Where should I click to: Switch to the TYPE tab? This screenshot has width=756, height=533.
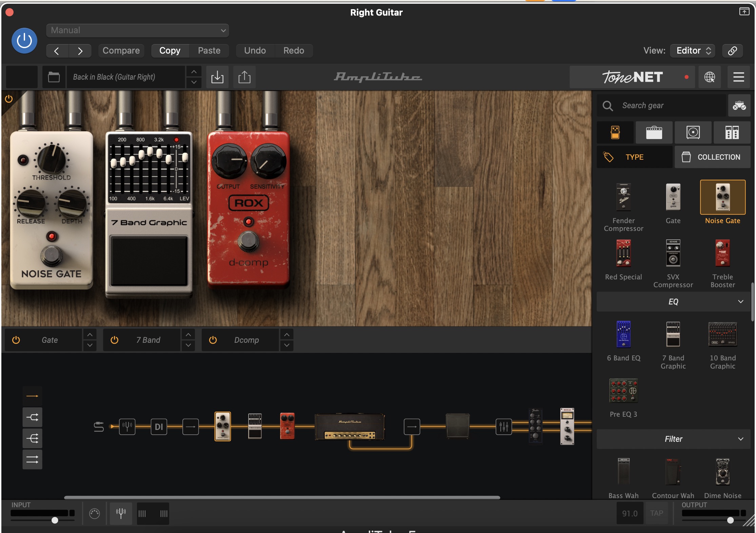tap(634, 157)
